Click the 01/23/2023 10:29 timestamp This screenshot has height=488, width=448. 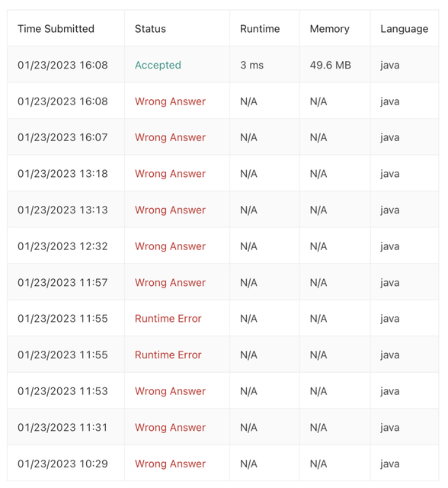[62, 464]
